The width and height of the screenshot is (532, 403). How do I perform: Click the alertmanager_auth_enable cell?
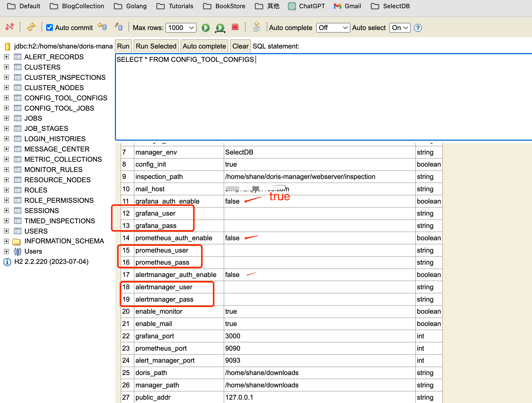point(179,275)
